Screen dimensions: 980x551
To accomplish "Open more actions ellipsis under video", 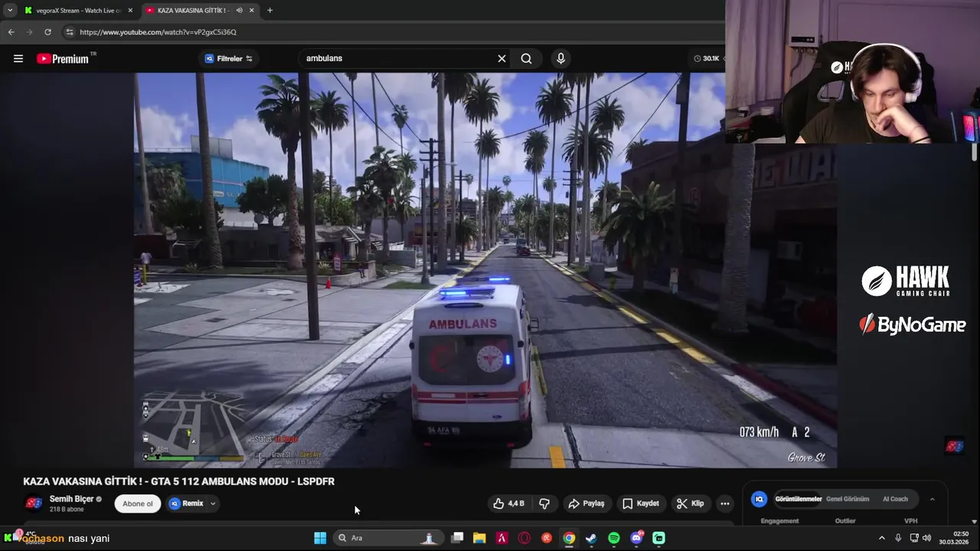I will pos(725,504).
